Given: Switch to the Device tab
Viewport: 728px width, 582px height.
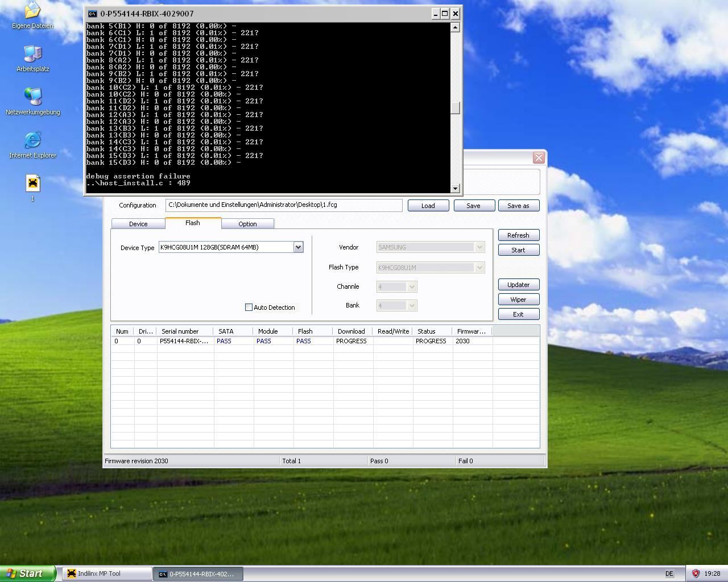Looking at the screenshot, I should point(138,224).
